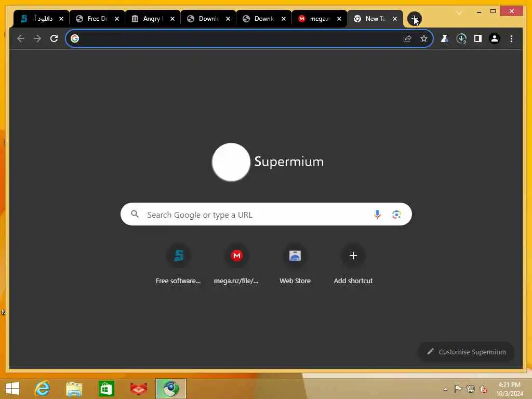The height and width of the screenshot is (399, 532).
Task: Go forward using the forward arrow
Action: [x=37, y=38]
